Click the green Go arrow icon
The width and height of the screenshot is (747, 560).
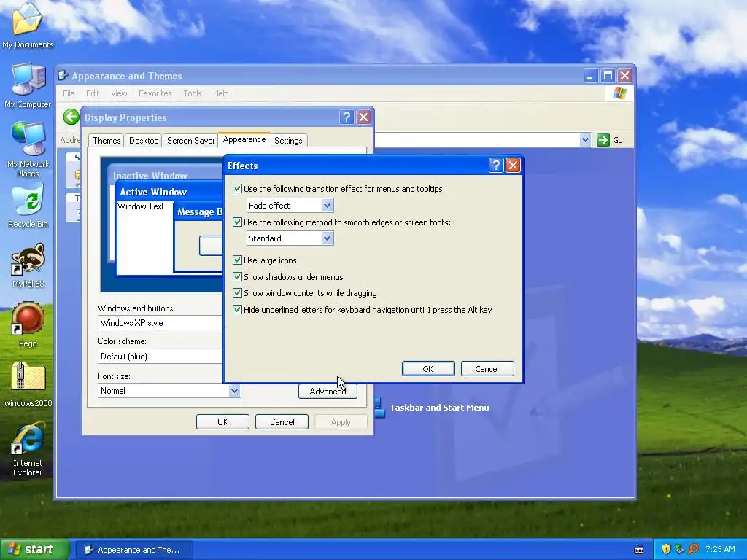(603, 140)
